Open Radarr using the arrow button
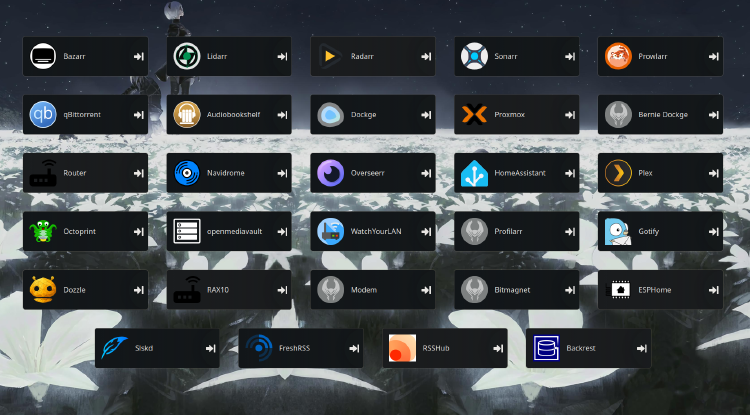 [x=426, y=56]
